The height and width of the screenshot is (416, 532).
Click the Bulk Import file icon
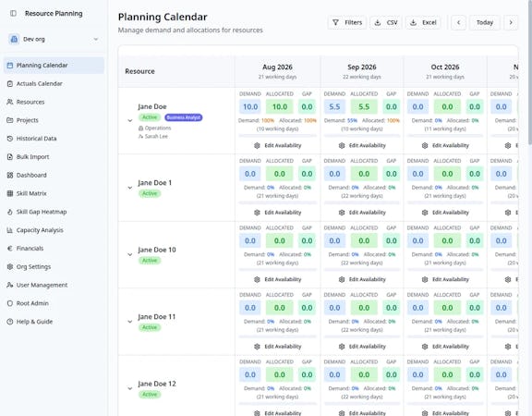[x=10, y=157]
